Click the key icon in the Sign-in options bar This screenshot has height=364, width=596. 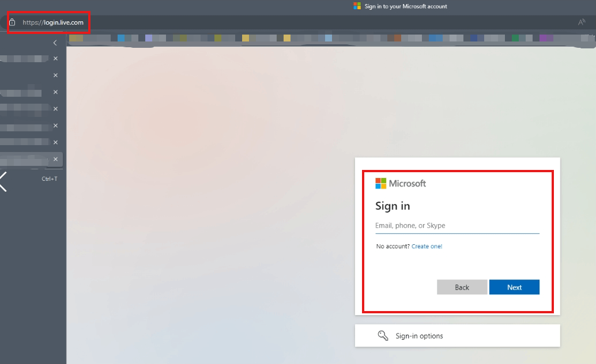[x=383, y=335]
